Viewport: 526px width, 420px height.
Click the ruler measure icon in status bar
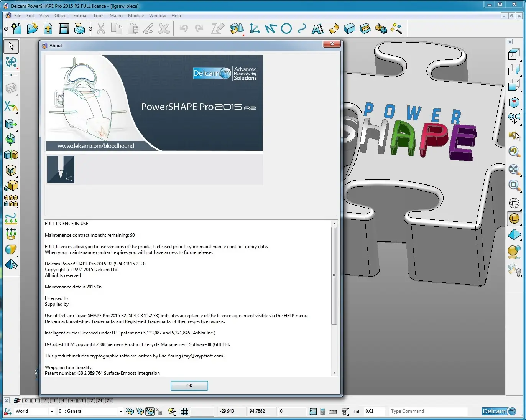click(333, 412)
